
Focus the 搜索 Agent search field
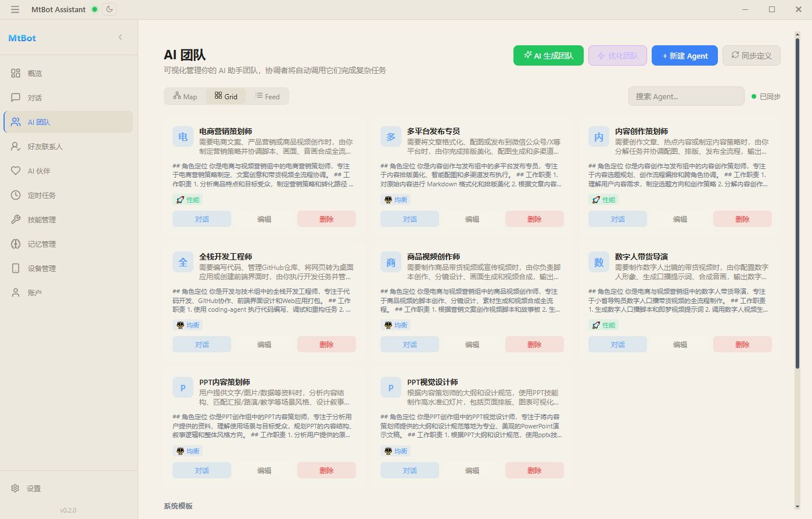click(x=686, y=96)
